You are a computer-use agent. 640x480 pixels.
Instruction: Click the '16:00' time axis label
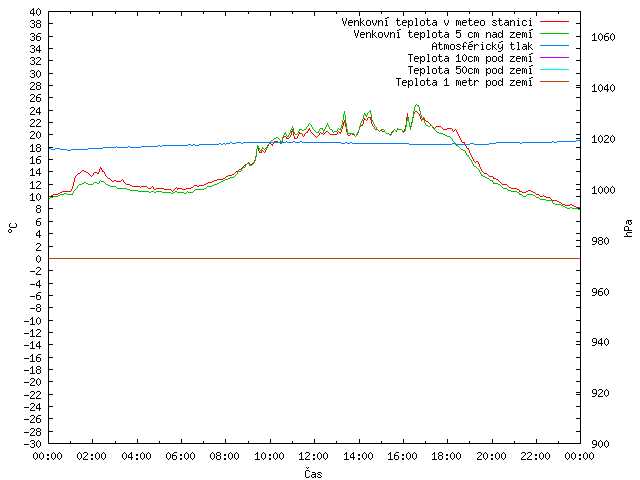[402, 456]
